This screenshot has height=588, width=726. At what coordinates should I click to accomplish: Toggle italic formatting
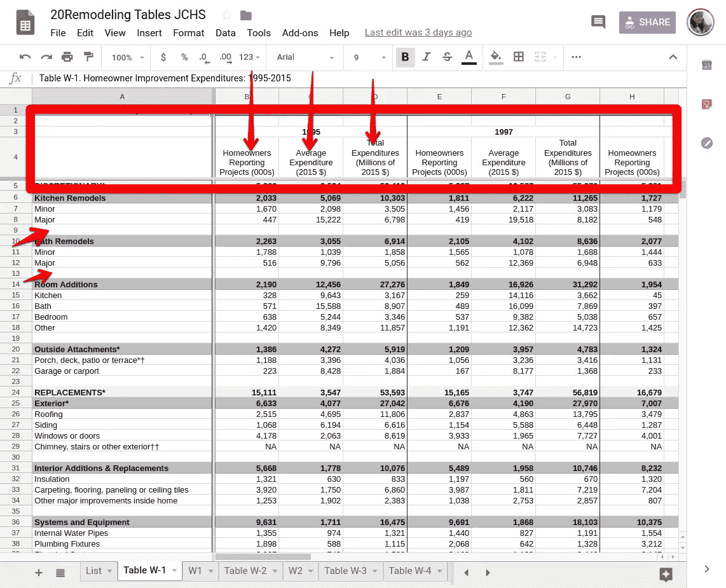(x=427, y=57)
